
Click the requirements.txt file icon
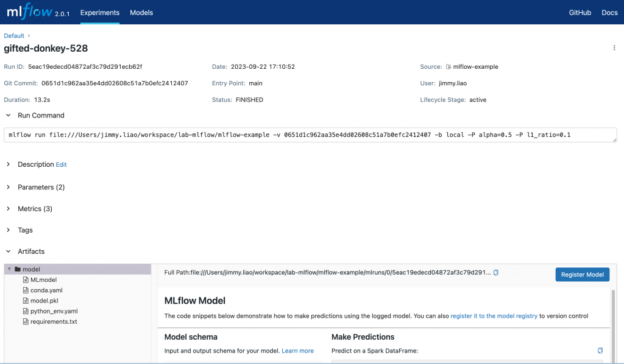tap(26, 321)
